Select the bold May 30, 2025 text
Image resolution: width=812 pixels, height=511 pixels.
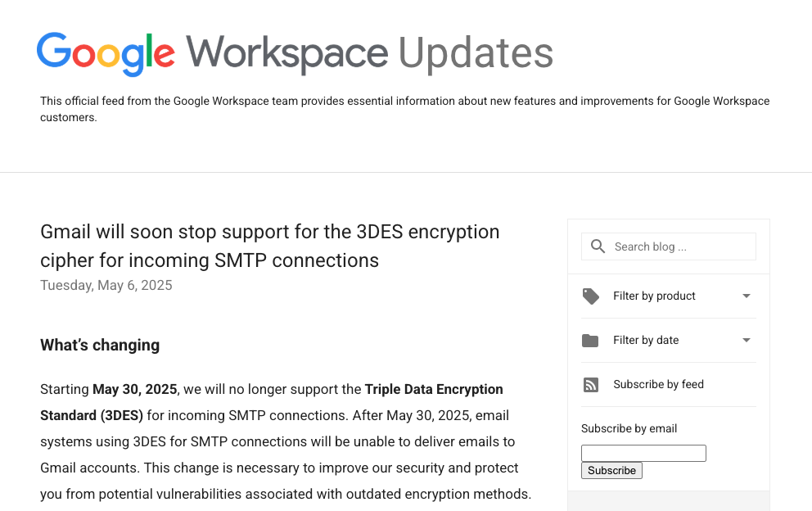[x=134, y=389]
